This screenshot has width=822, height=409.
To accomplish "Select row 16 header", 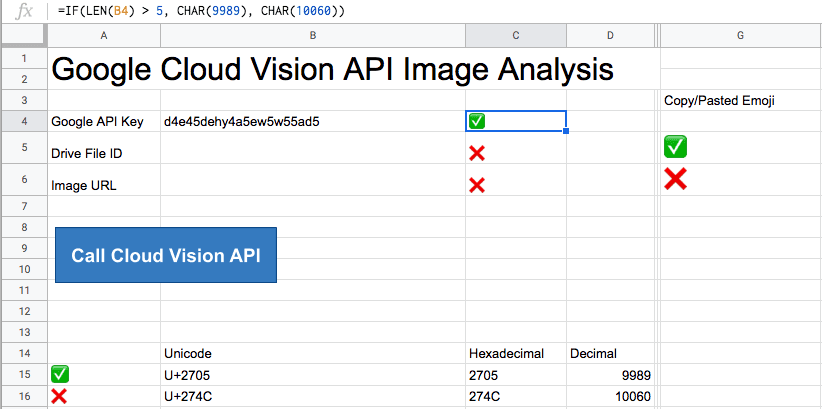I will (x=24, y=396).
